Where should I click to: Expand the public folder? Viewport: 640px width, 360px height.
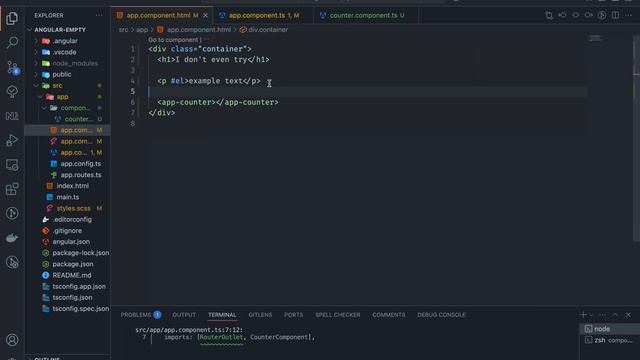click(x=67, y=74)
